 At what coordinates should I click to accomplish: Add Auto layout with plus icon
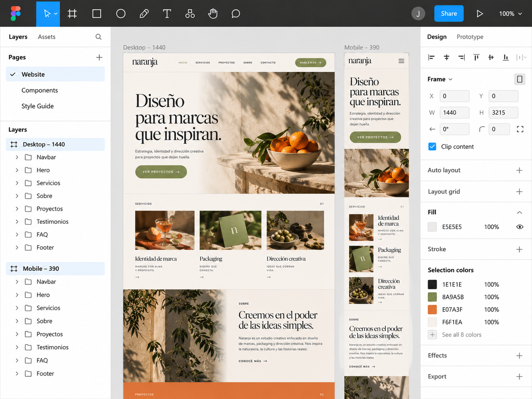coord(519,170)
